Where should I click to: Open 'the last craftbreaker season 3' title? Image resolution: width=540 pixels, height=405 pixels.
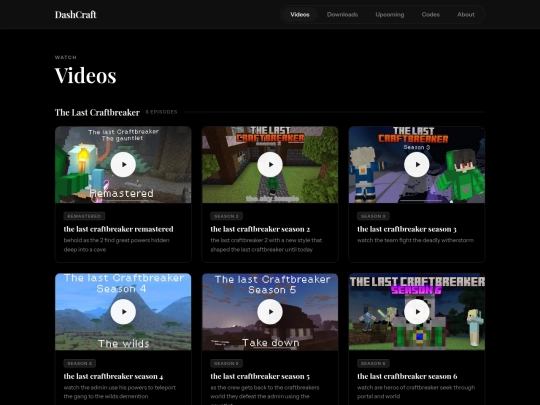pos(407,229)
